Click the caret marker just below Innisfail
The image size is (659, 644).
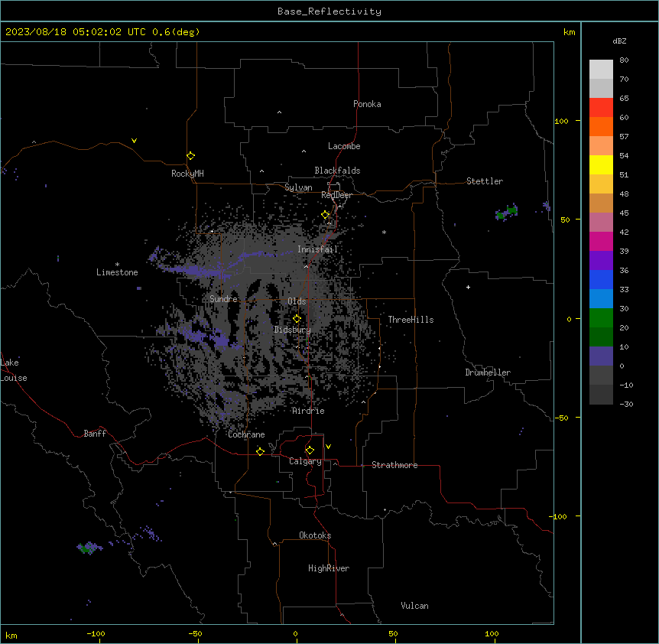[306, 266]
